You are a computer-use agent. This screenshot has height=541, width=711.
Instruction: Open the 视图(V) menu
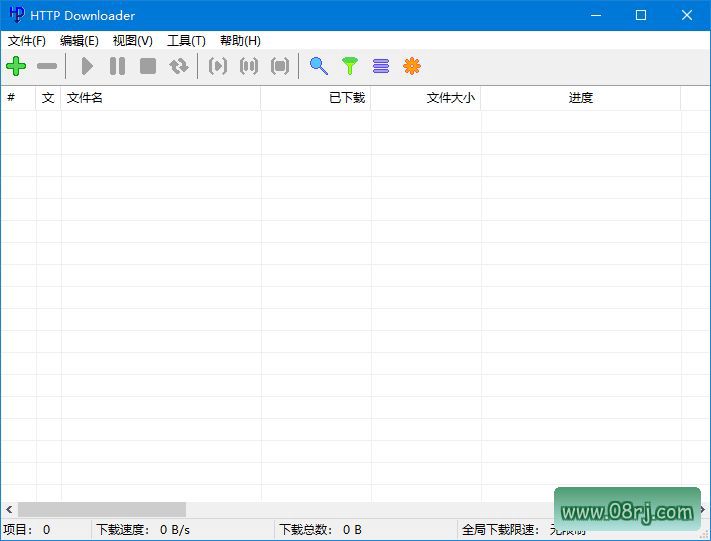coord(132,41)
